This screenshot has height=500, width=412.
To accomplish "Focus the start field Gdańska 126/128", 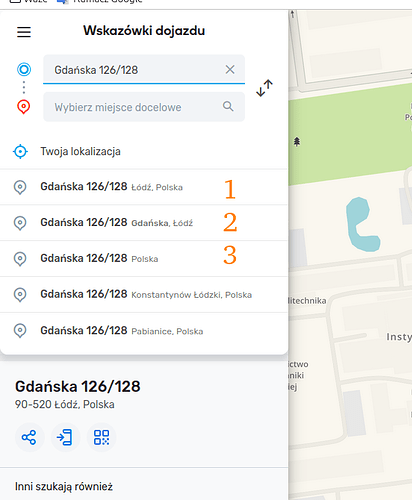I will 144,69.
